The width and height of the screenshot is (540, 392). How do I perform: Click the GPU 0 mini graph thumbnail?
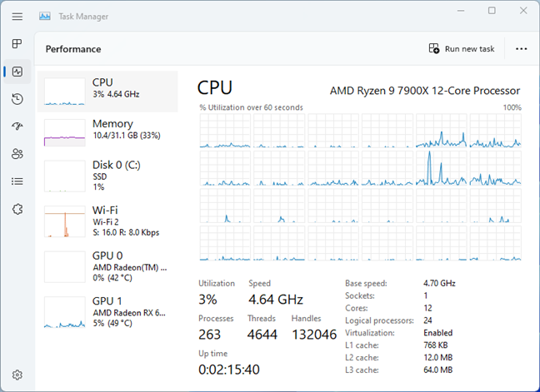point(65,267)
